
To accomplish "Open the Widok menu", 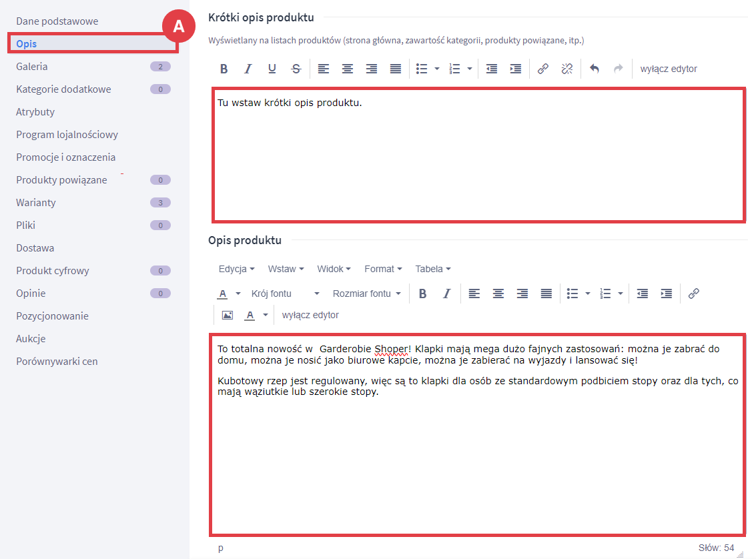I will tap(334, 269).
